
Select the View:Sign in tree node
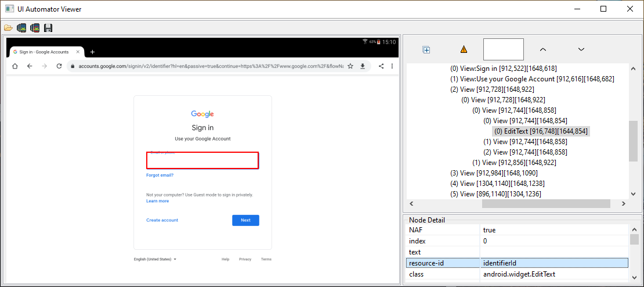tap(504, 68)
